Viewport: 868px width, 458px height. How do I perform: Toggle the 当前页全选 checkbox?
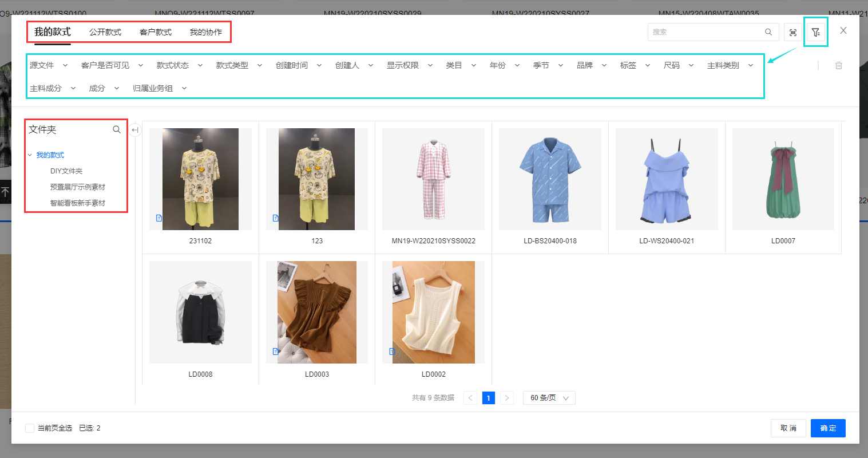[x=30, y=428]
